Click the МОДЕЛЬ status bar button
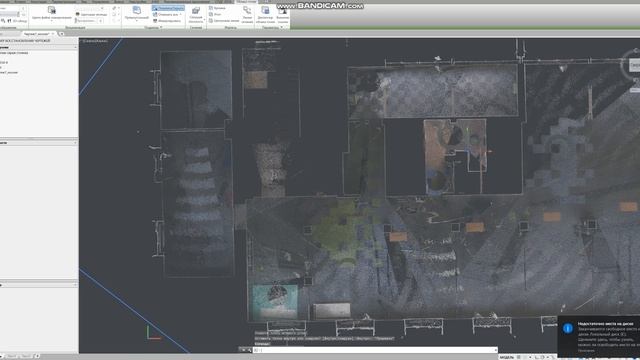Viewport: 640px width, 360px height. [x=506, y=357]
